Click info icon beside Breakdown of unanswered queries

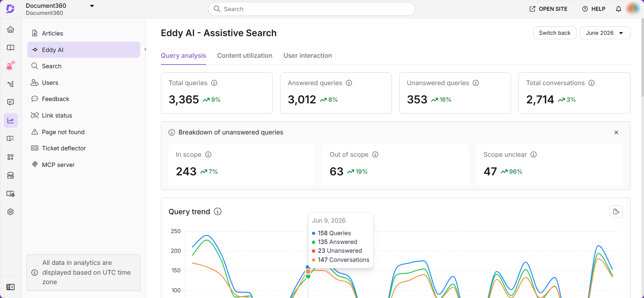tap(172, 132)
